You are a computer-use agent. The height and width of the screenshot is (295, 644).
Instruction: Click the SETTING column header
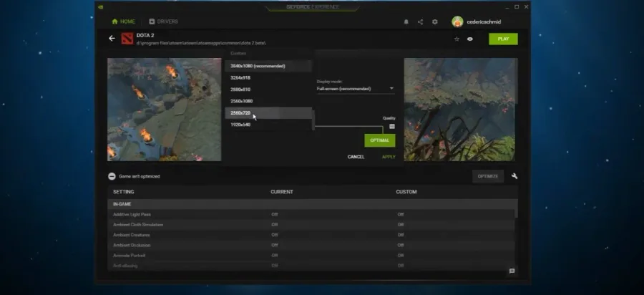(x=124, y=192)
